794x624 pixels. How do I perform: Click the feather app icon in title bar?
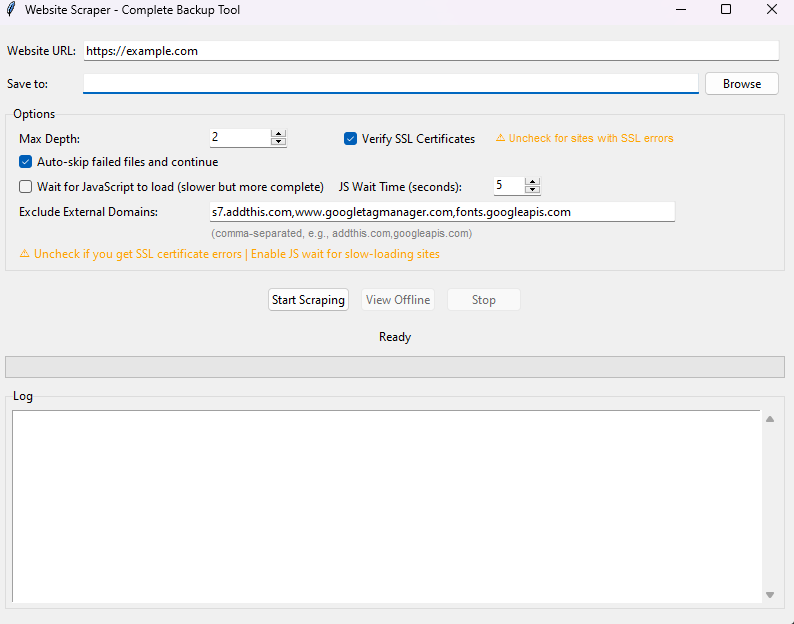click(11, 10)
